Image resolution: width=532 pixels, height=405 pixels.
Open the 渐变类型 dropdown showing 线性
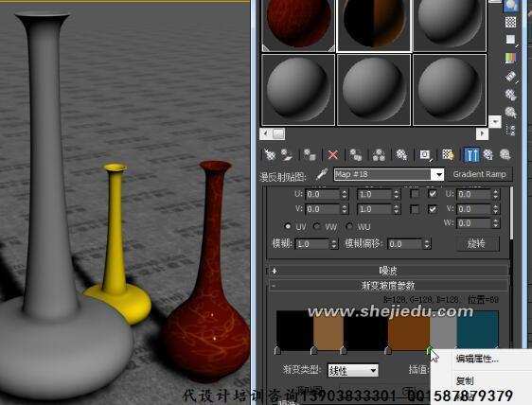[353, 370]
